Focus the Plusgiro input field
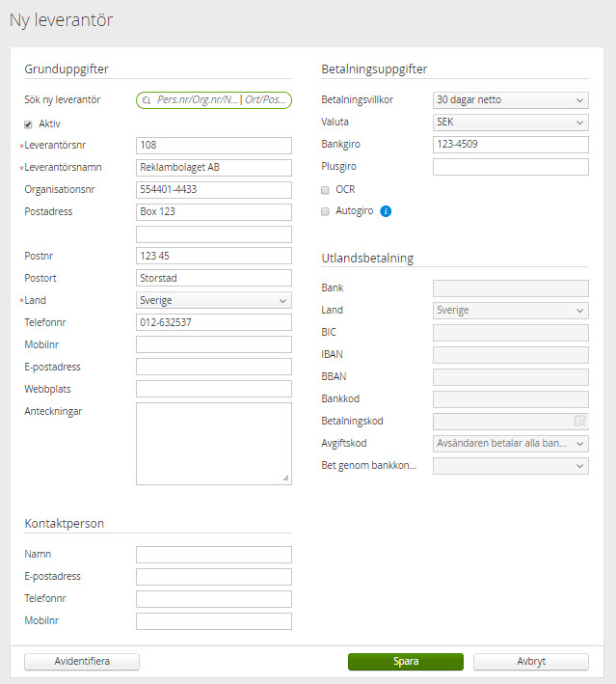Image resolution: width=616 pixels, height=684 pixels. click(510, 167)
